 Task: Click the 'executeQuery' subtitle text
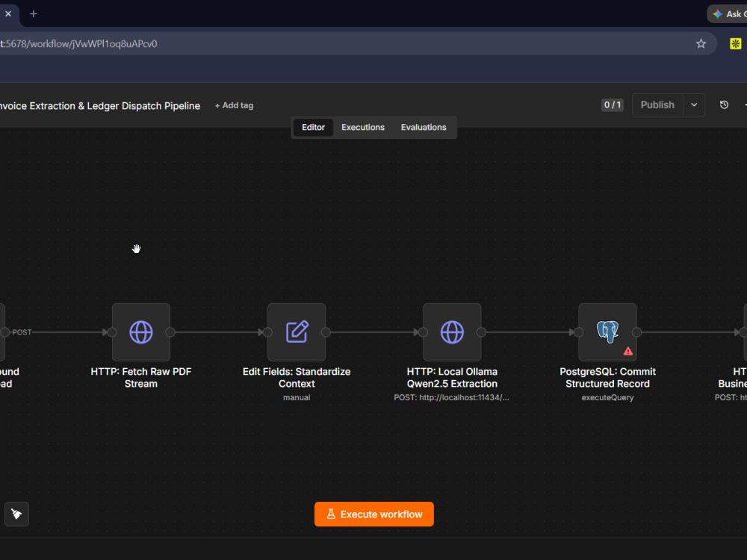click(607, 398)
